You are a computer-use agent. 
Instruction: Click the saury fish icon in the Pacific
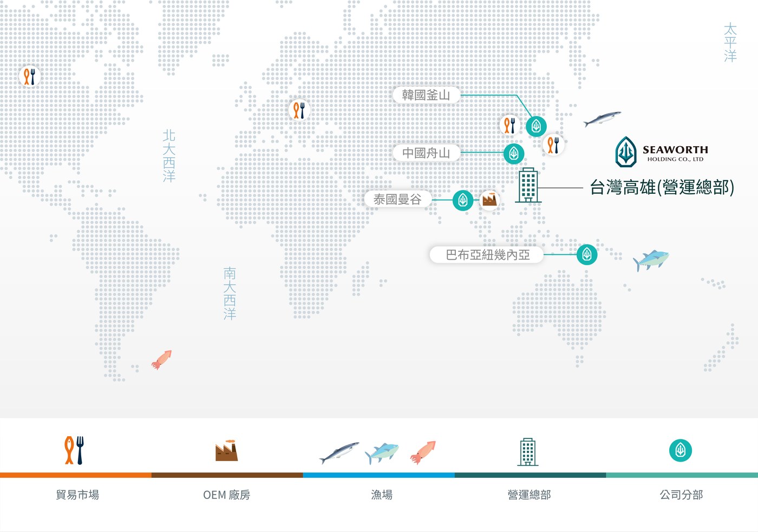tap(602, 119)
